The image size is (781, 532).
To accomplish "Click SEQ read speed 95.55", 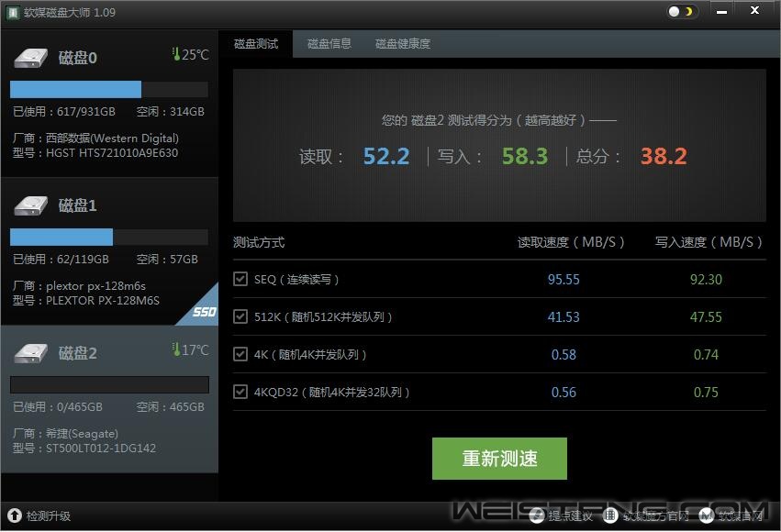I will coord(563,279).
